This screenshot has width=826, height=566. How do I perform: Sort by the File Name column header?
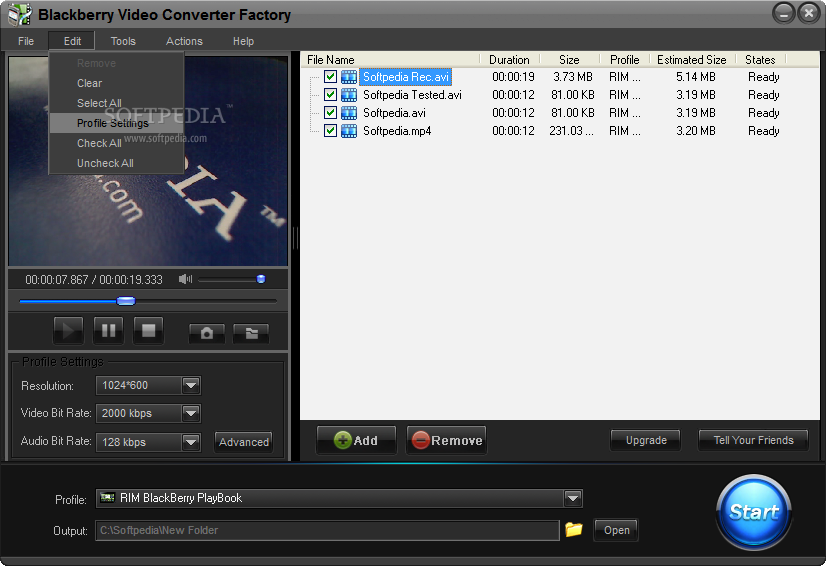pyautogui.click(x=392, y=60)
